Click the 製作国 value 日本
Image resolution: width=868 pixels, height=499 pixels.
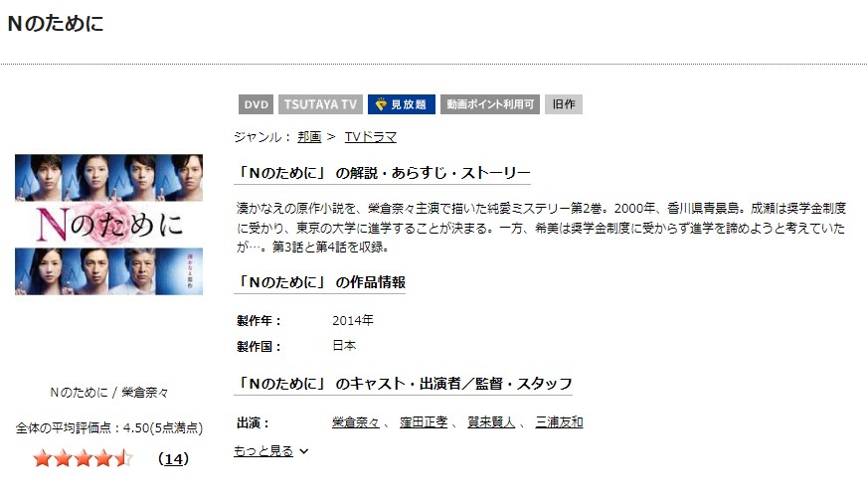coord(344,346)
